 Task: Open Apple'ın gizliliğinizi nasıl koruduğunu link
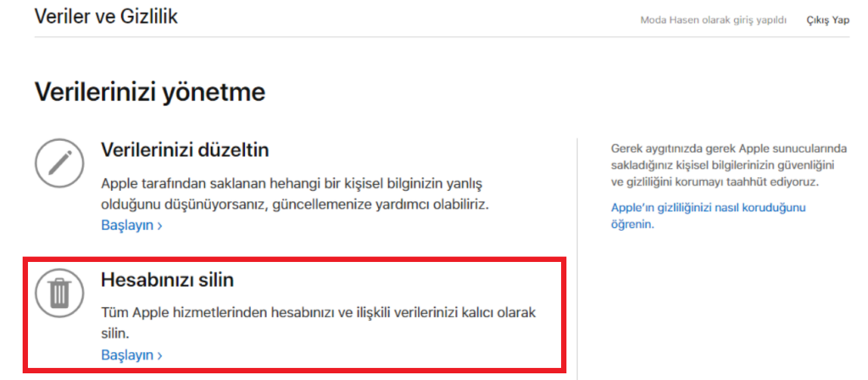707,208
